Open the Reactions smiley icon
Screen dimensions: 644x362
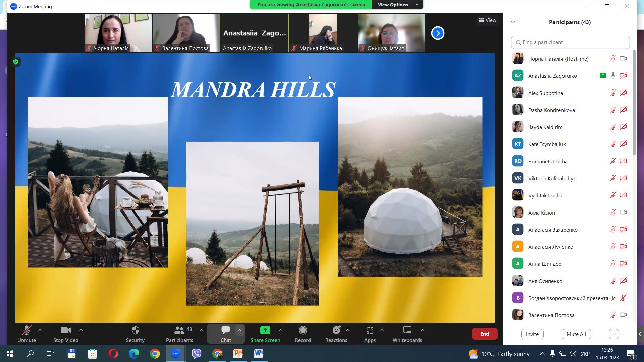click(x=336, y=331)
